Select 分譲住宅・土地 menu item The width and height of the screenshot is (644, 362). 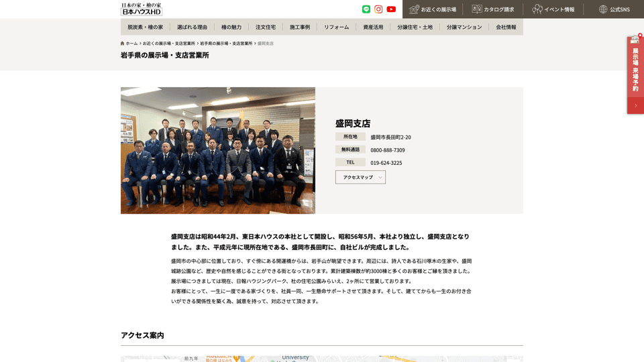click(415, 27)
